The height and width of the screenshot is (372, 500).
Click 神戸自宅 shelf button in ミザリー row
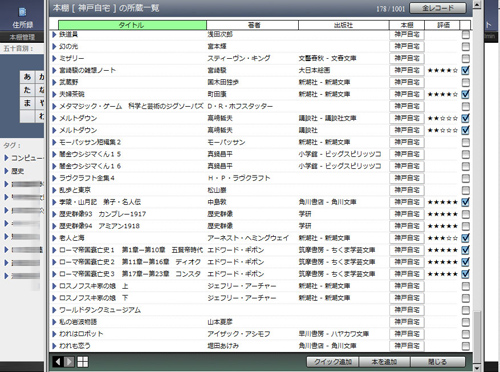pos(407,58)
